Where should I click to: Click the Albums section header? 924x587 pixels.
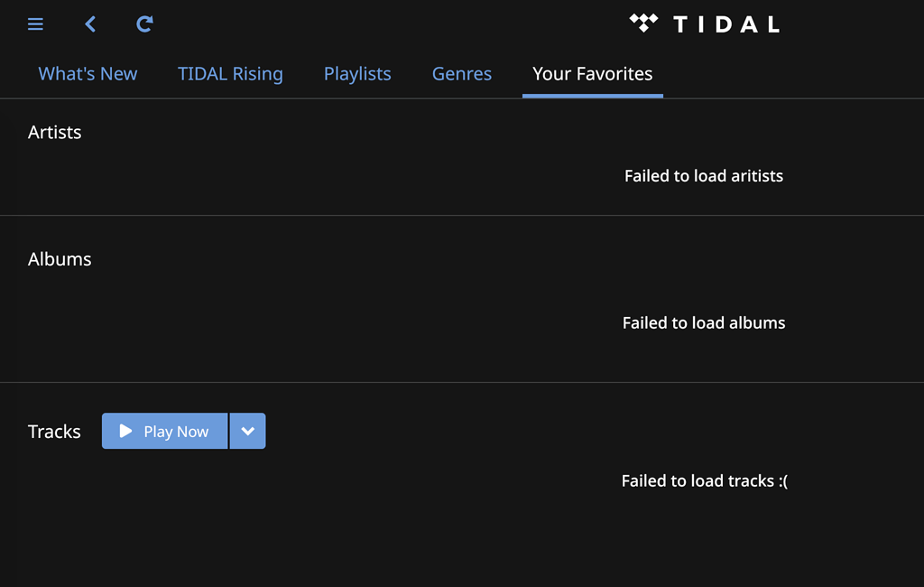pos(60,259)
